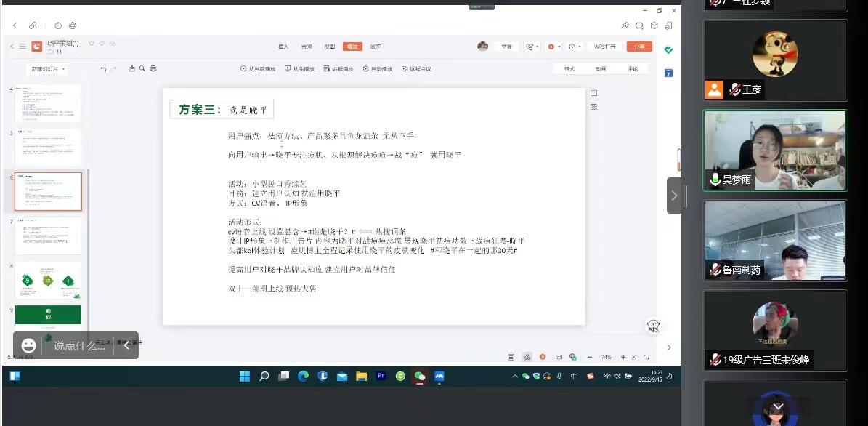Redo with the forward arrow icon

[x=114, y=68]
